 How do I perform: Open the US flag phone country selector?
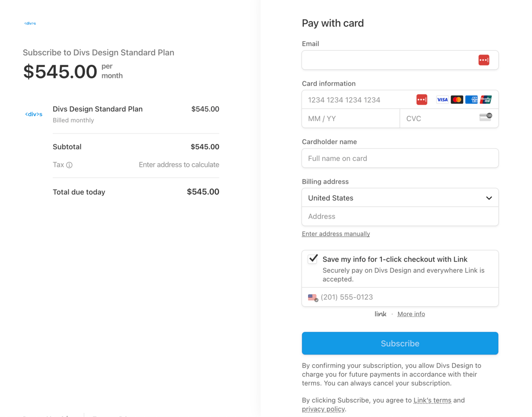pyautogui.click(x=313, y=298)
